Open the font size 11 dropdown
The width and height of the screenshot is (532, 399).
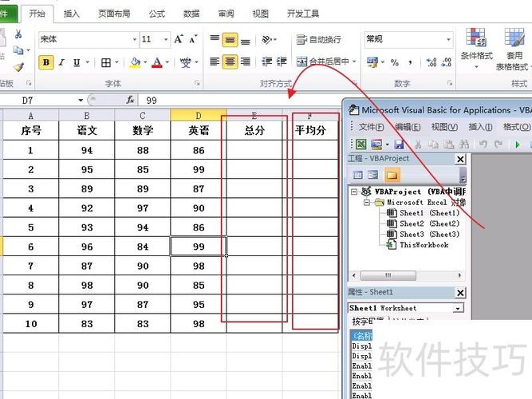(x=166, y=39)
